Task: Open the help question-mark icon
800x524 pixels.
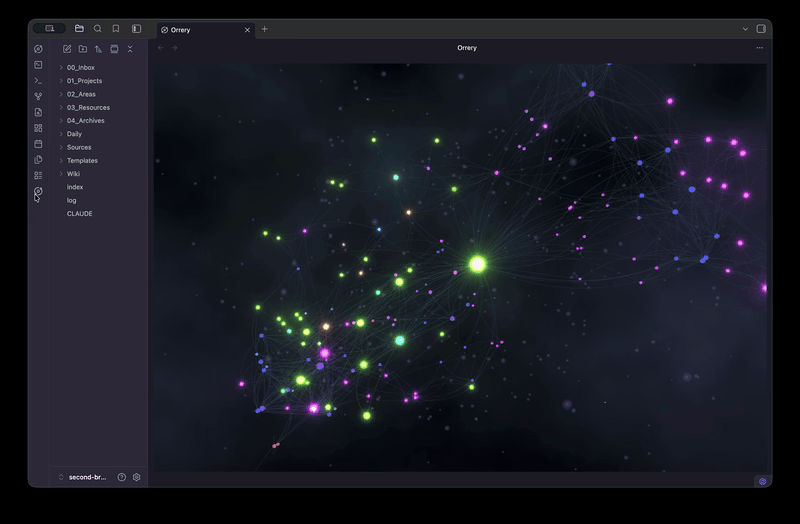Action: pyautogui.click(x=121, y=477)
